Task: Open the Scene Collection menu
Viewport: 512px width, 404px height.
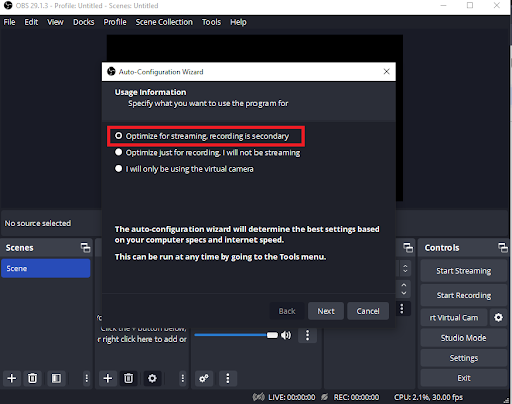Action: click(164, 22)
